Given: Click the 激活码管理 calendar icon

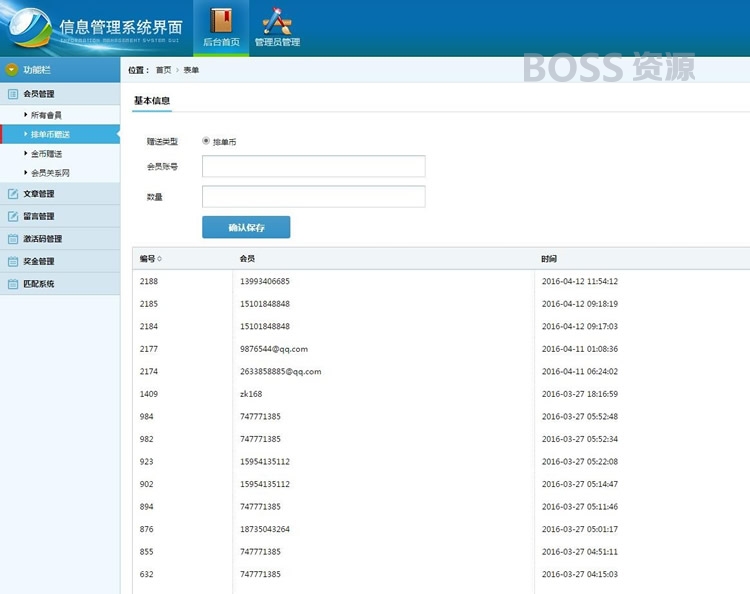Looking at the screenshot, I should pos(13,239).
